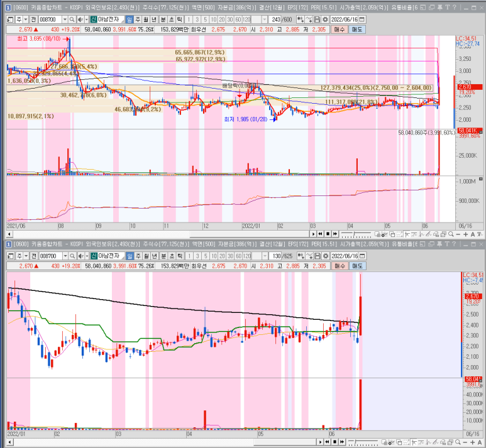The height and width of the screenshot is (448, 486).
Task: Select weekly (주) period in lower chart
Action: point(138,256)
